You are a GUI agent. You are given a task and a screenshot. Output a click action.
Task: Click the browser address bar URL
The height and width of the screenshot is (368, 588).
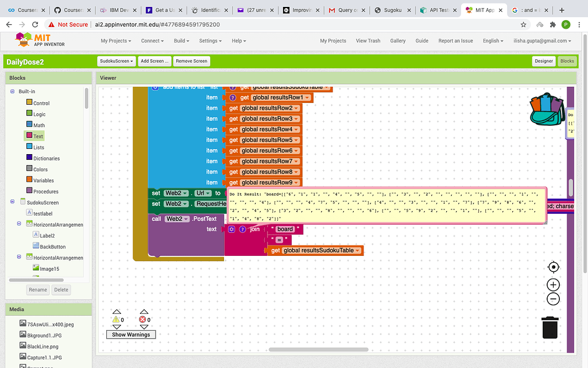pyautogui.click(x=157, y=24)
